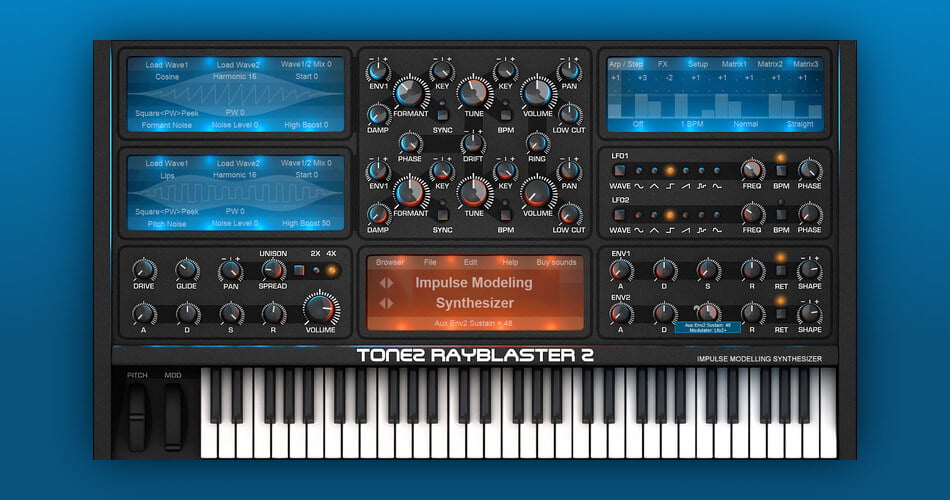Image resolution: width=950 pixels, height=500 pixels.
Task: Switch to the Setup tab
Action: [697, 64]
